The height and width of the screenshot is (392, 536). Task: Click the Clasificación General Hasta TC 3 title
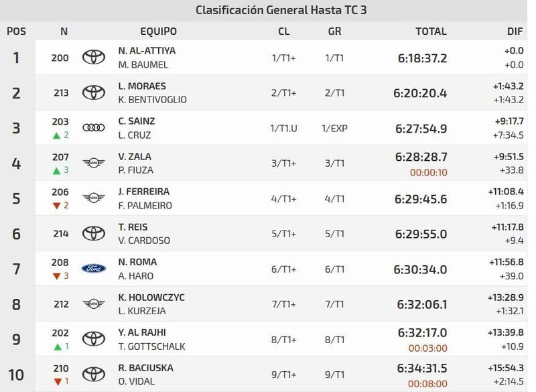point(281,10)
